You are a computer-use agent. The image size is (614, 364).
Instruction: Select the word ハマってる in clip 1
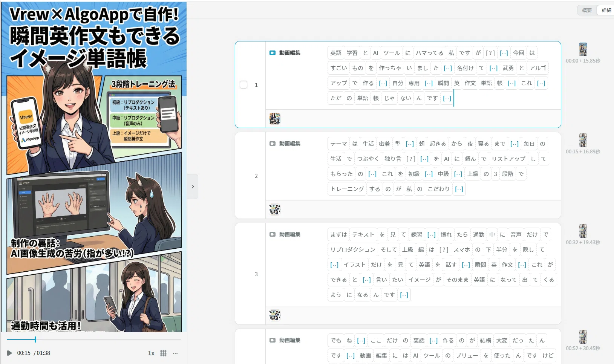click(x=430, y=53)
